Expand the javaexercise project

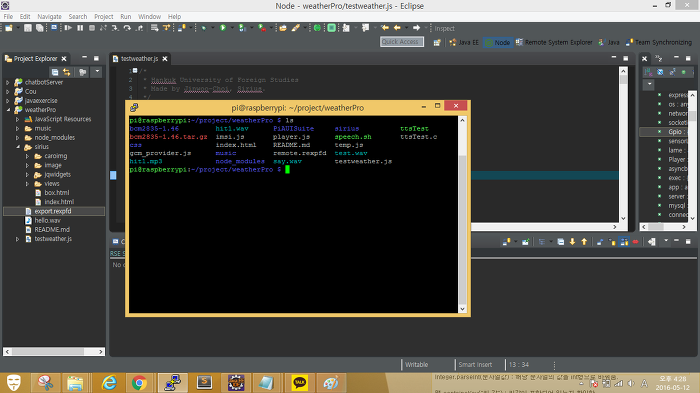(x=8, y=101)
